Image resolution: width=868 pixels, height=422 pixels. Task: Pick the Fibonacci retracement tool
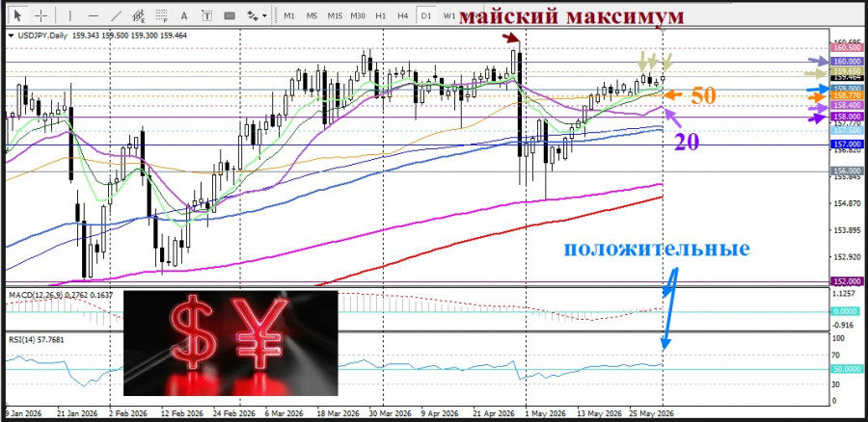point(162,15)
